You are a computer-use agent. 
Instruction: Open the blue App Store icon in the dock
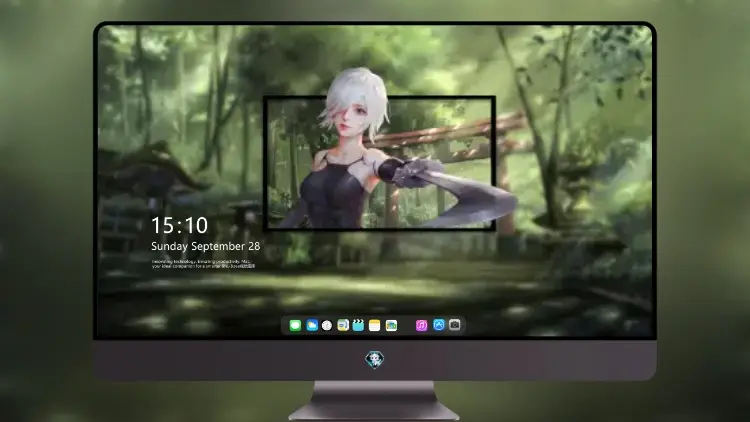coord(439,325)
